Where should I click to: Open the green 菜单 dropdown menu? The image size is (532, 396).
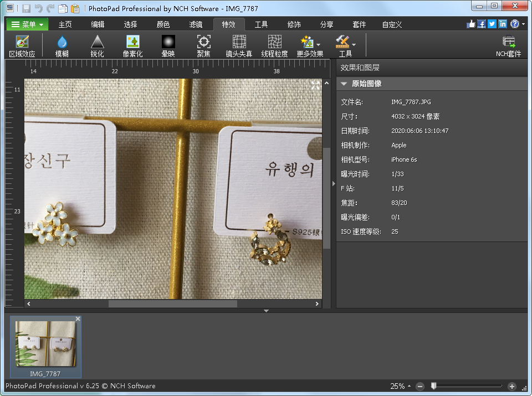pos(27,24)
